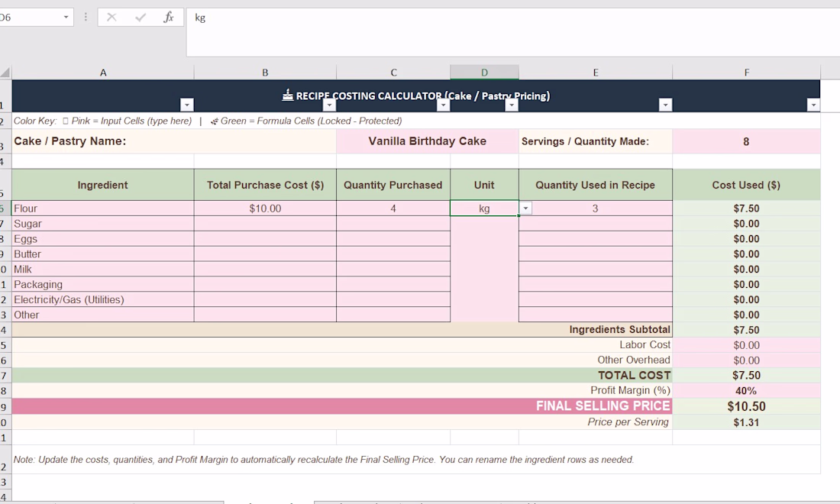
Task: Open filter dropdown in column F title row
Action: pos(813,105)
